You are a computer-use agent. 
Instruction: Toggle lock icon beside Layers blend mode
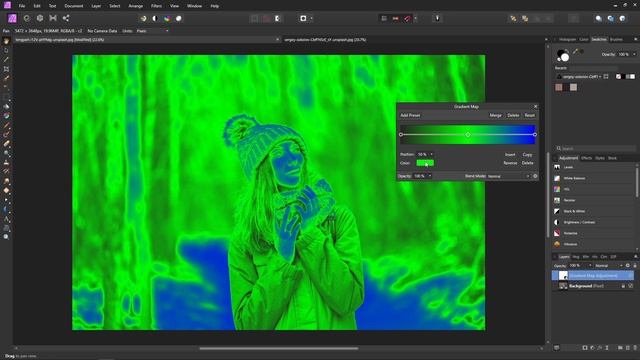635,266
